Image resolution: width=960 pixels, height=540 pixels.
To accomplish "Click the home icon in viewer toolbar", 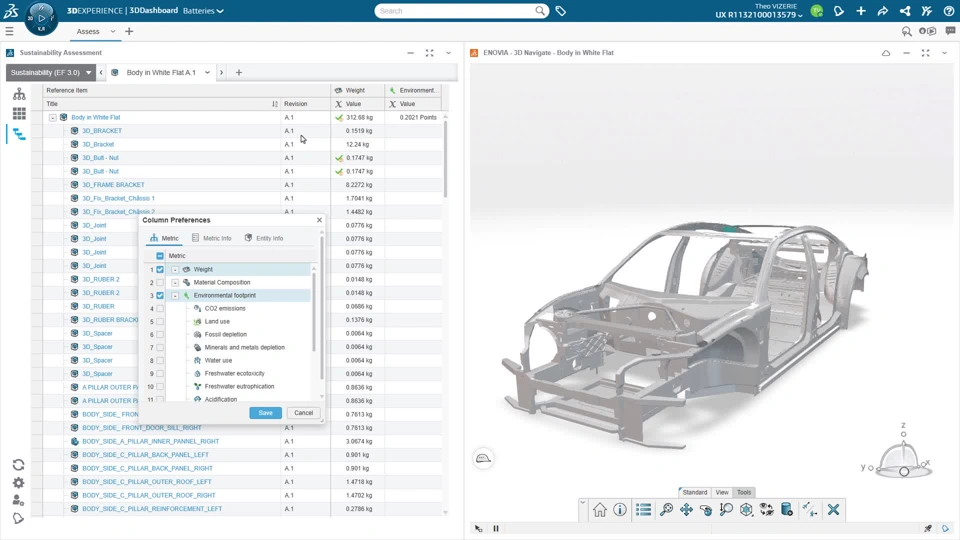I will click(600, 510).
